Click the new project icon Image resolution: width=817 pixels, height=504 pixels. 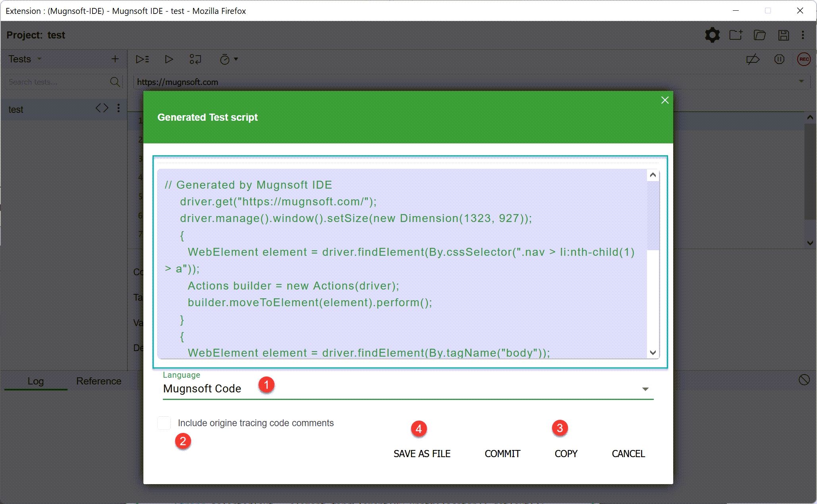pyautogui.click(x=736, y=35)
